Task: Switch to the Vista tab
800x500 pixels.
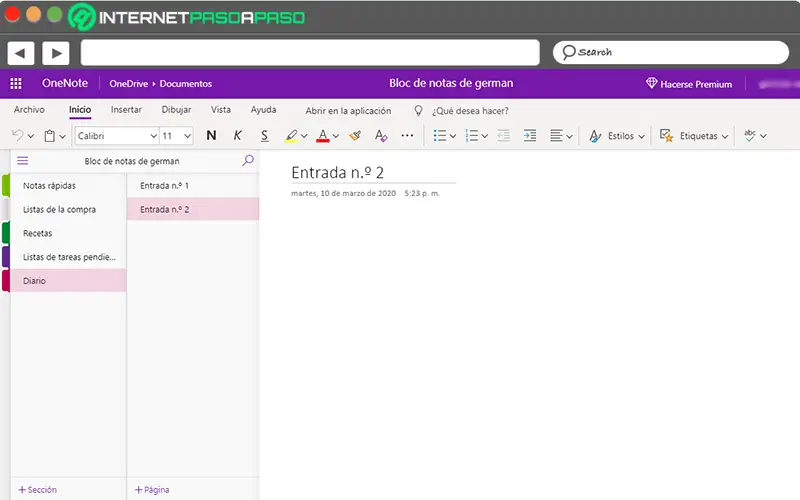Action: [x=221, y=110]
